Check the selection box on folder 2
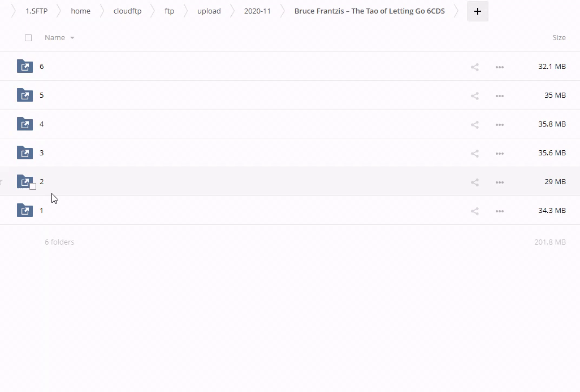This screenshot has height=392, width=580. click(33, 186)
